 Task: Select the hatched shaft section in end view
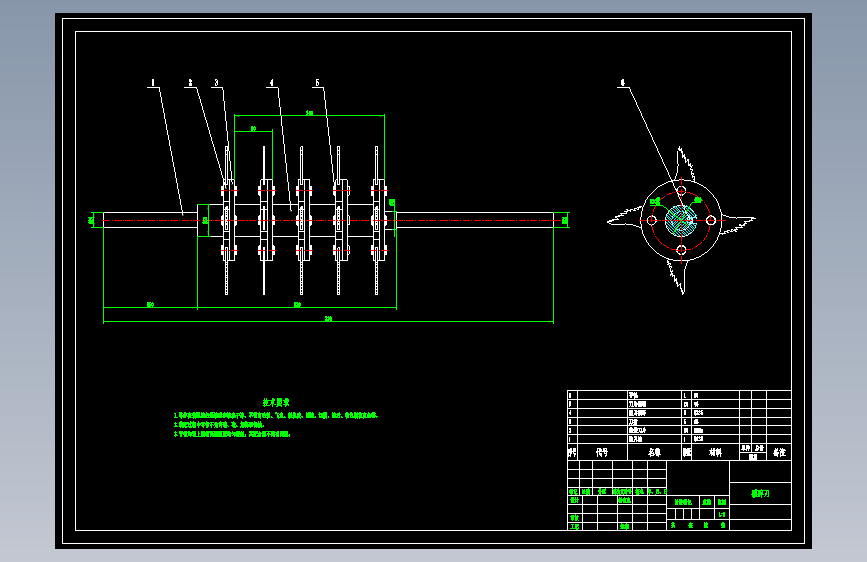click(x=681, y=220)
